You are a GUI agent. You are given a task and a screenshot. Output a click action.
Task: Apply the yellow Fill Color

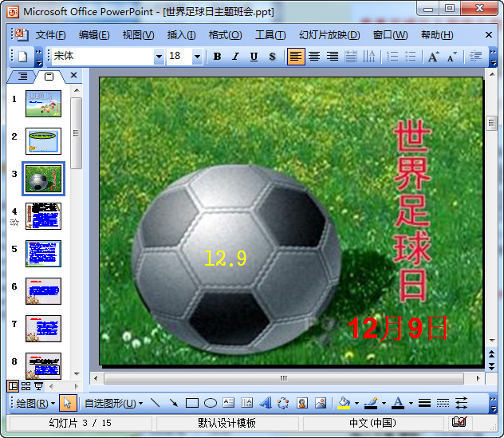click(344, 403)
